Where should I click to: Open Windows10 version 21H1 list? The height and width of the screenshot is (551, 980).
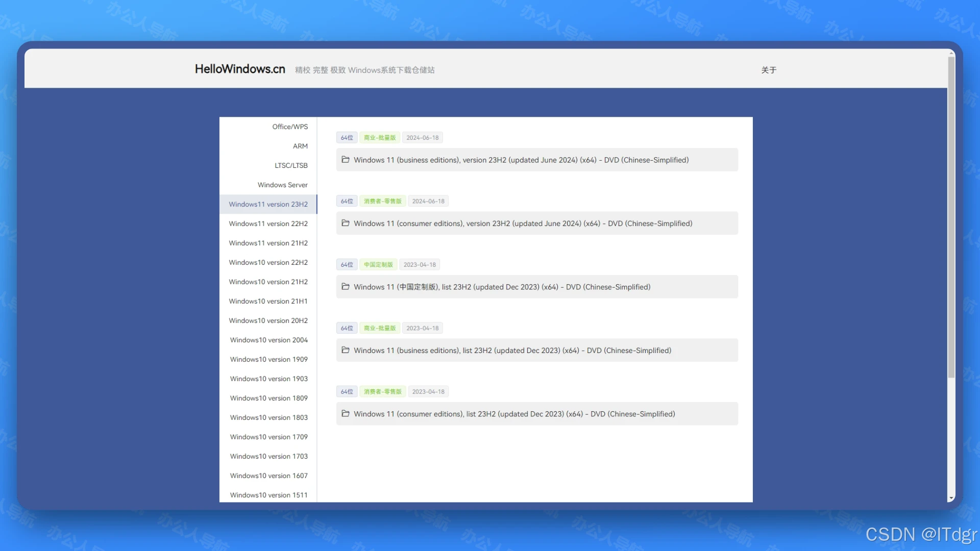[x=268, y=301]
